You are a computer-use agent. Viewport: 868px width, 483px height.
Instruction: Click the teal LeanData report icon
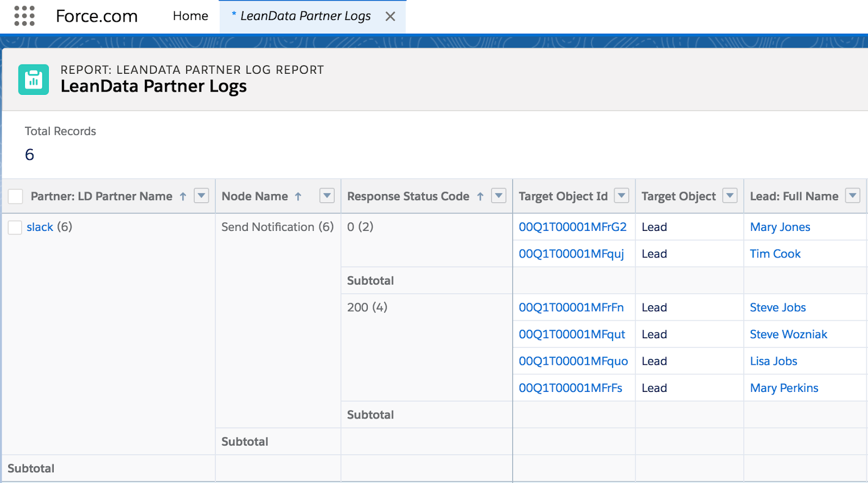point(34,80)
